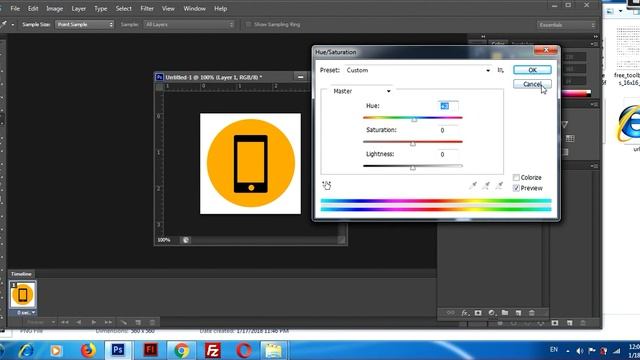Open Eyedropper tool preset picker arrow
640x360 pixels.
(13, 24)
